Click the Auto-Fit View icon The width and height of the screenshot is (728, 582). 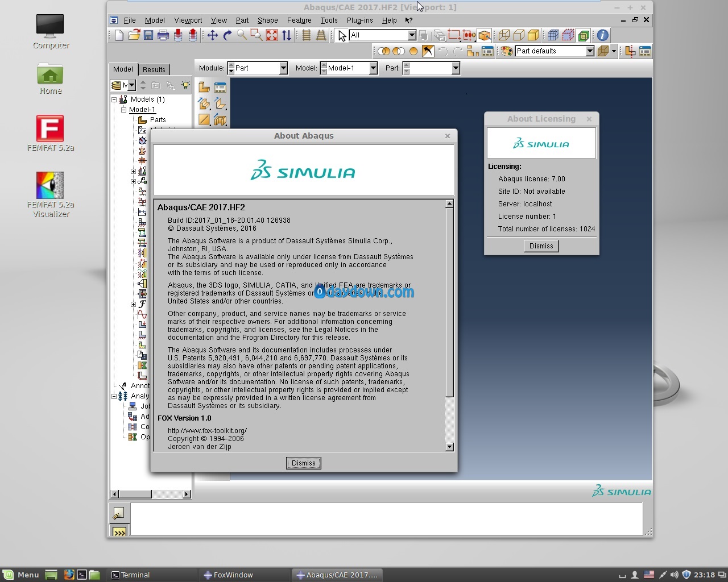point(272,35)
